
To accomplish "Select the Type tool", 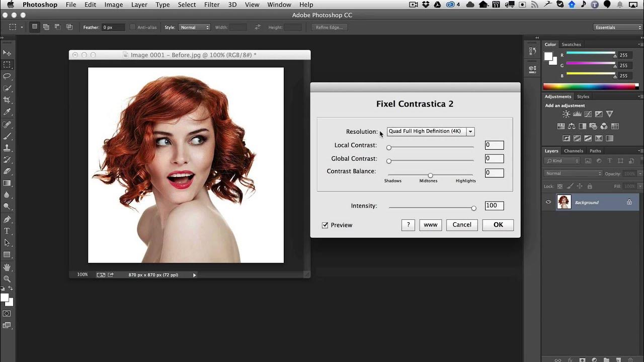I will click(7, 231).
